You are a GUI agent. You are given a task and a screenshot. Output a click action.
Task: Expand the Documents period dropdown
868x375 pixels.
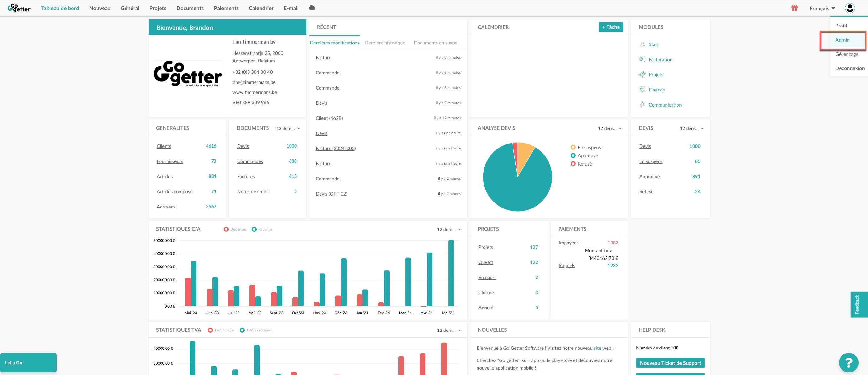[x=288, y=128]
